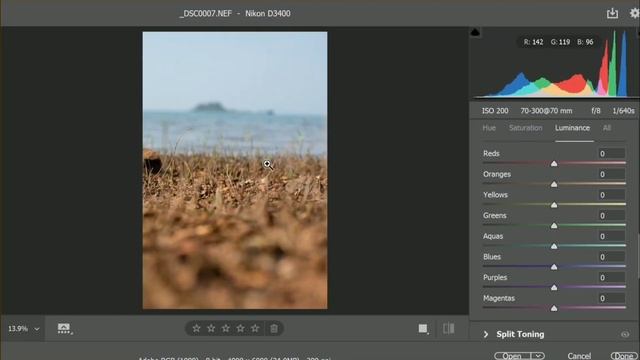Rate image three stars
This screenshot has width=640, height=360.
click(x=226, y=328)
